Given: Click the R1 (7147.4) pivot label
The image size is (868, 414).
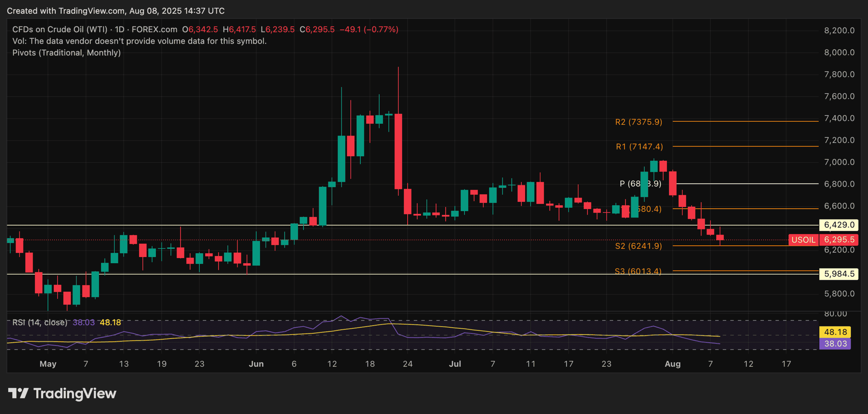Looking at the screenshot, I should (639, 147).
